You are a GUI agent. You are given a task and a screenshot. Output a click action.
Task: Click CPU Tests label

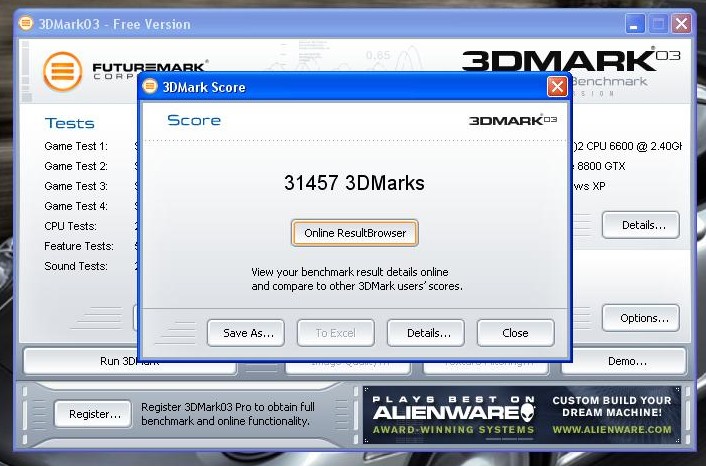(x=70, y=226)
